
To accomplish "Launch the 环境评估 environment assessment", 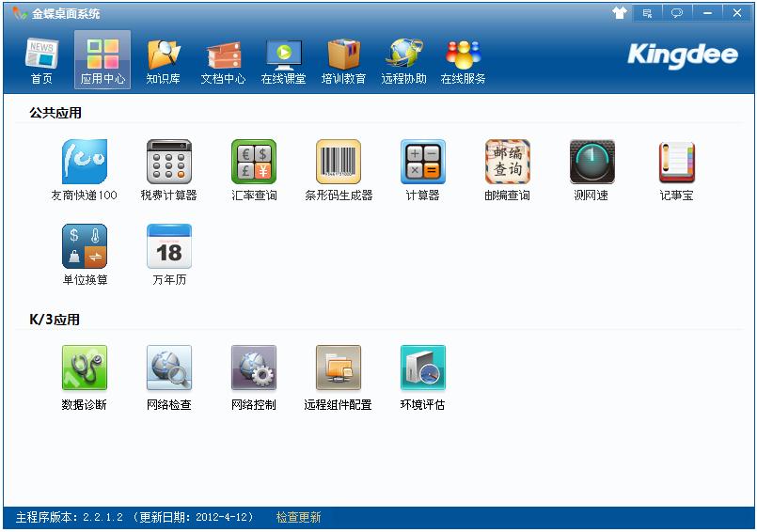I will (423, 368).
